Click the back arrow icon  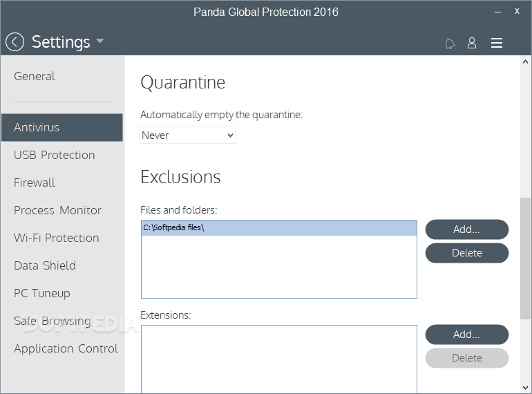pyautogui.click(x=15, y=42)
